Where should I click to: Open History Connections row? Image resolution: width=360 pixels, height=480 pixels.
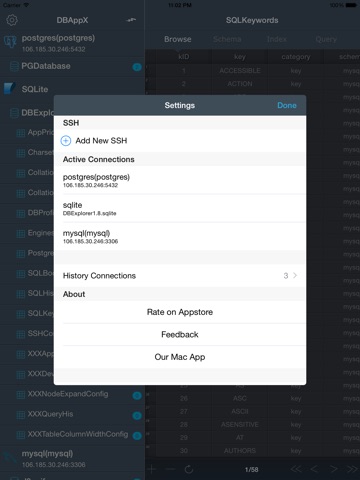[x=180, y=276]
